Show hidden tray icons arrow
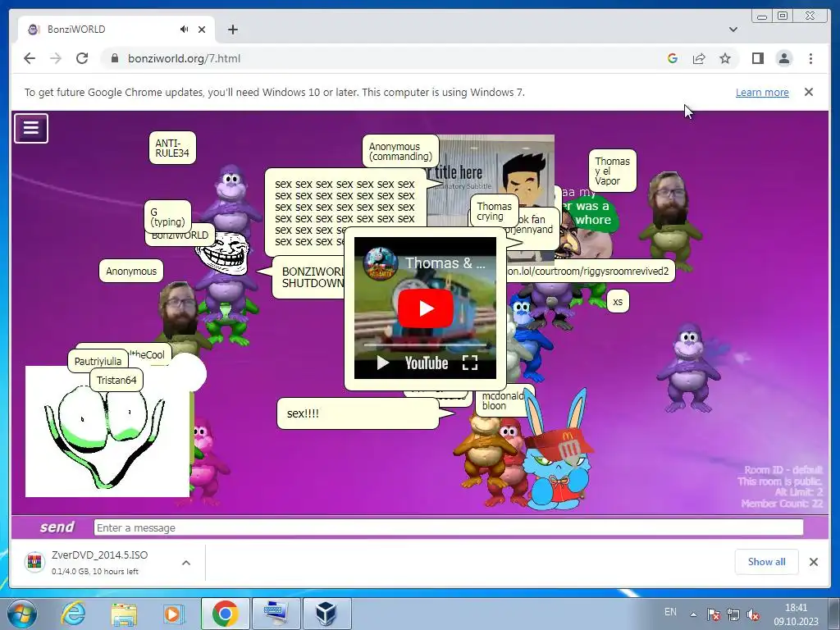 point(693,614)
